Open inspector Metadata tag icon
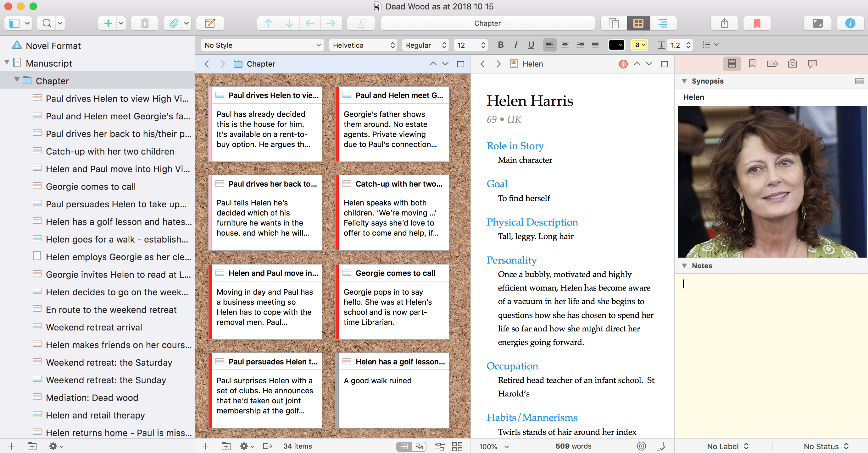Viewport: 868px width, 453px height. 772,63
